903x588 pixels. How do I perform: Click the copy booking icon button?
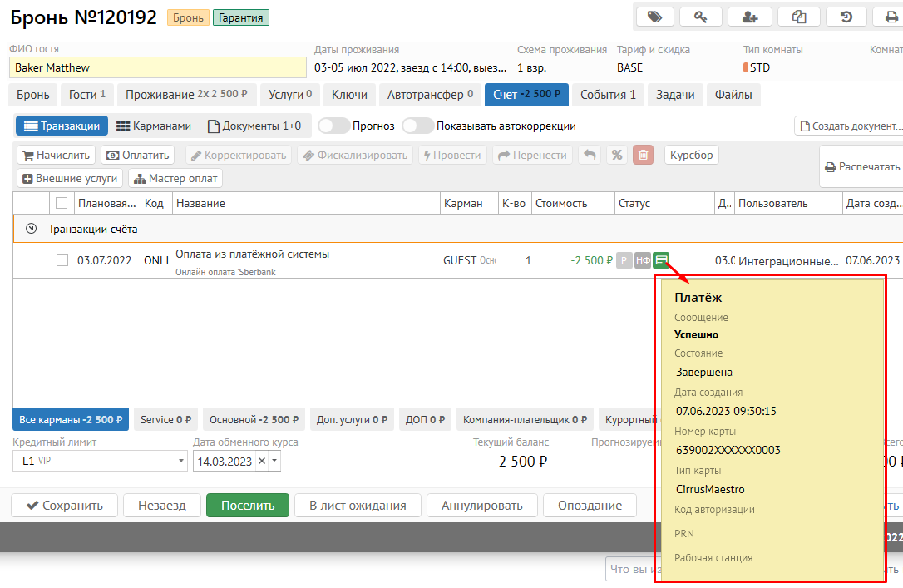[799, 17]
